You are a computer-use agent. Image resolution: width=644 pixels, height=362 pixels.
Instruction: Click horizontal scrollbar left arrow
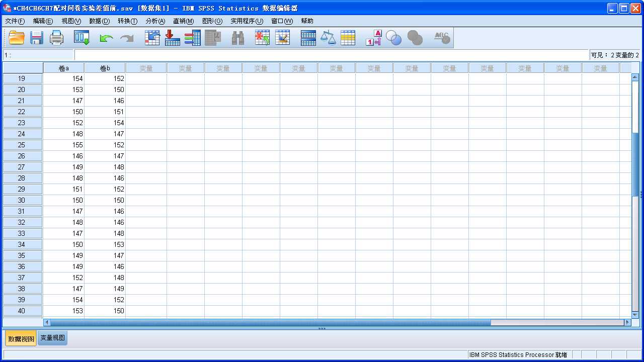point(47,322)
